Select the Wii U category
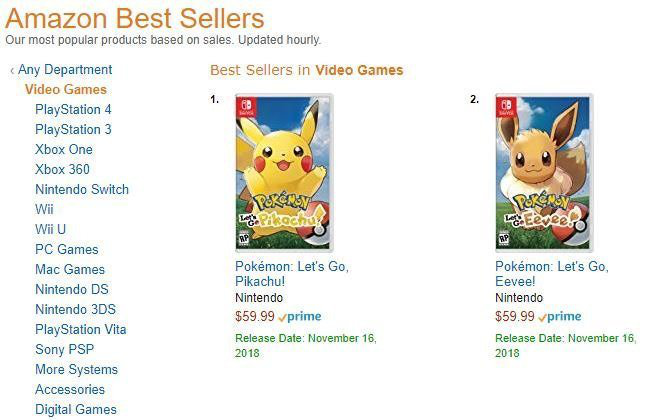Screen dimensions: 647x420 51,229
